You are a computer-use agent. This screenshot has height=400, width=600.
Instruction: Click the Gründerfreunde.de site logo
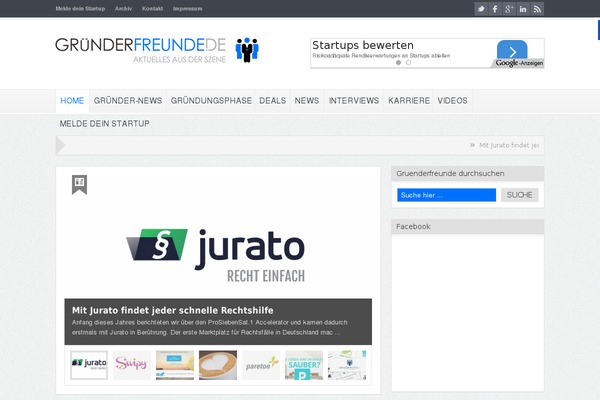click(x=140, y=45)
